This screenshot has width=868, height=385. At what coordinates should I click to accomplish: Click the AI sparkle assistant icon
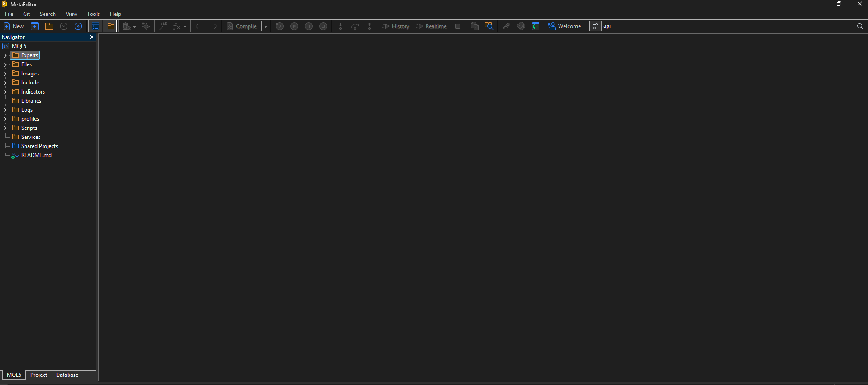[146, 26]
